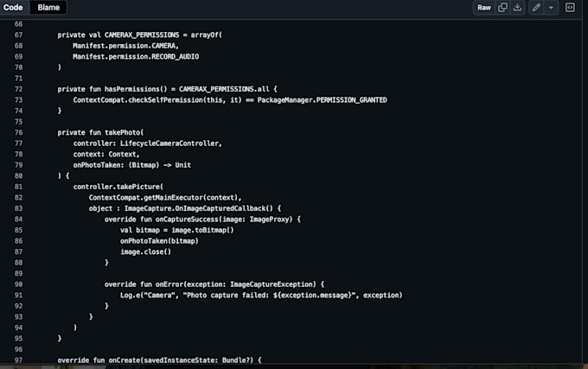Copy raw file contents icon

point(502,8)
